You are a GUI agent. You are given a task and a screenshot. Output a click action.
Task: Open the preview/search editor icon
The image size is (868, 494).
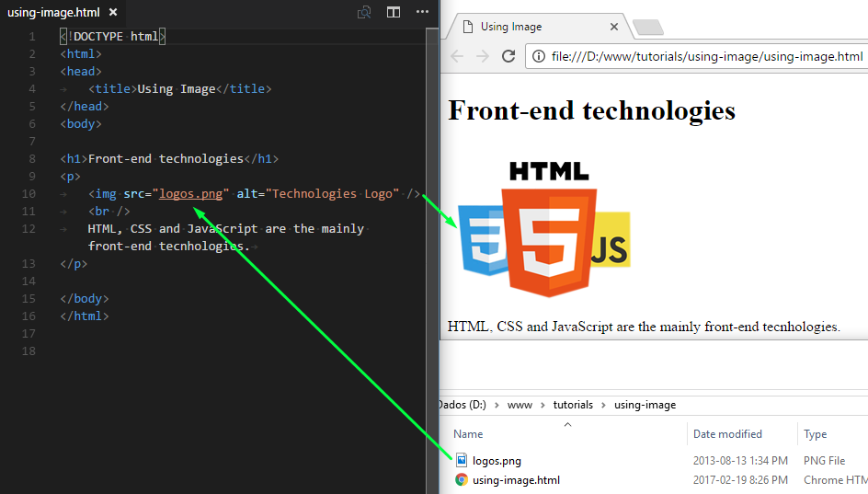pos(364,12)
